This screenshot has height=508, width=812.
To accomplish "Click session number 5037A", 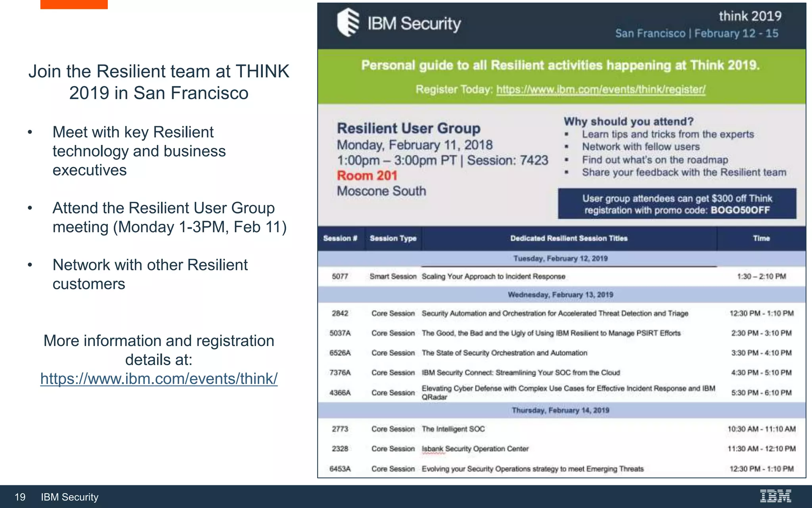I will coord(340,333).
